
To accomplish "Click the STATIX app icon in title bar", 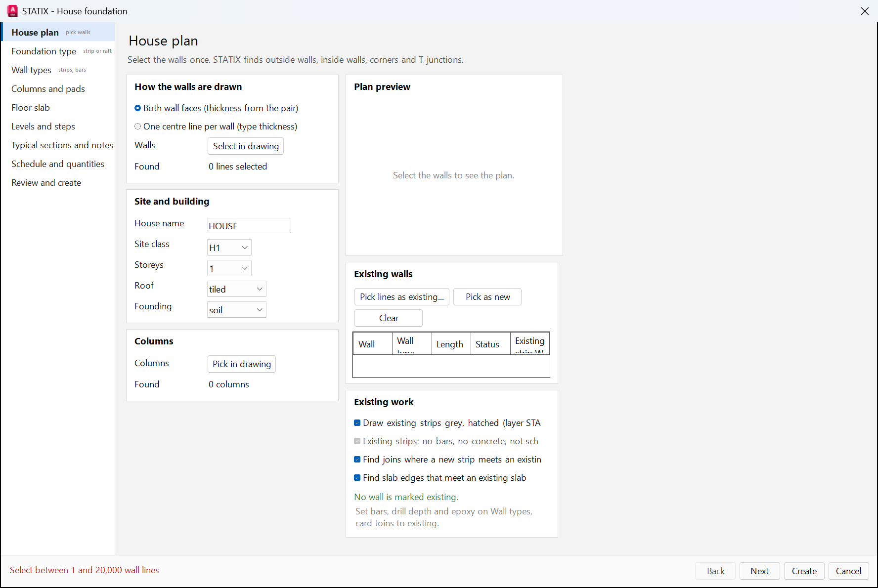I will click(12, 11).
